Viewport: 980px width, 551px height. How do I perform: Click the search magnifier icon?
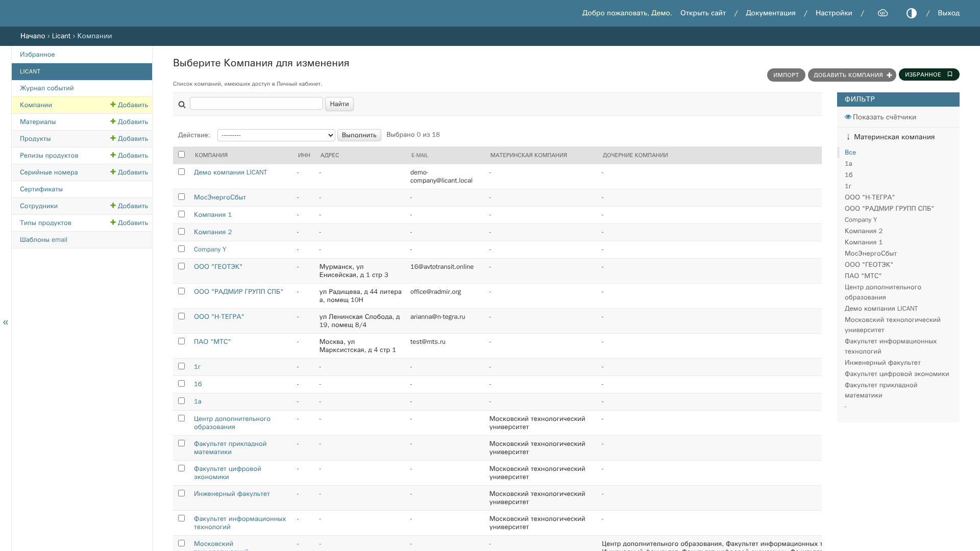pos(182,105)
